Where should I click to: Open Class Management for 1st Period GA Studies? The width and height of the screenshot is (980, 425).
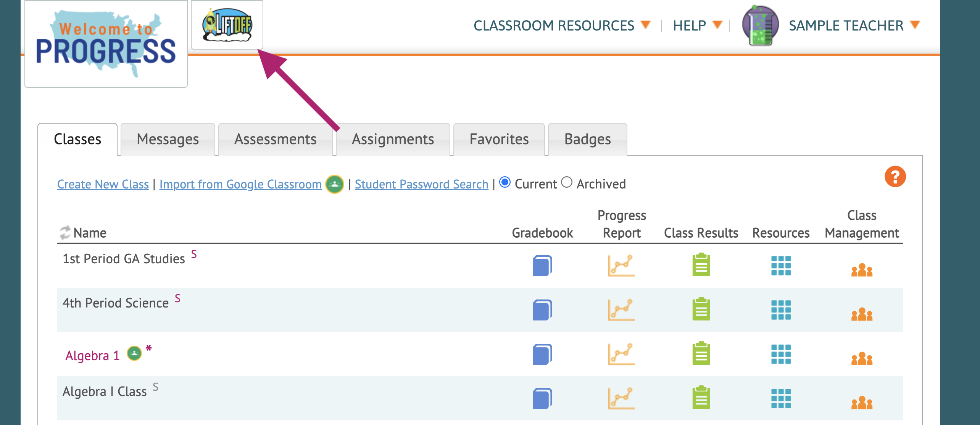tap(862, 270)
